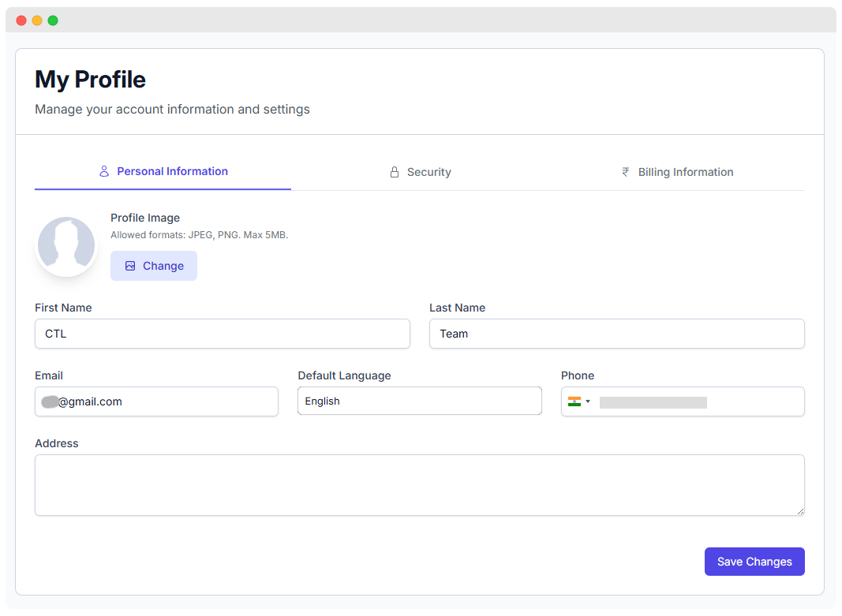
Task: Click the Change profile image button
Action: coord(153,266)
